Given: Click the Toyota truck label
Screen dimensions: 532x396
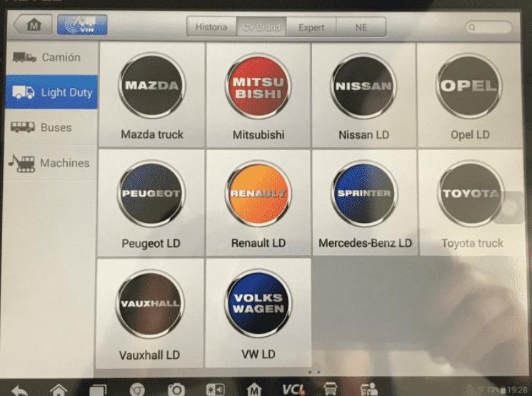Looking at the screenshot, I should coord(472,243).
